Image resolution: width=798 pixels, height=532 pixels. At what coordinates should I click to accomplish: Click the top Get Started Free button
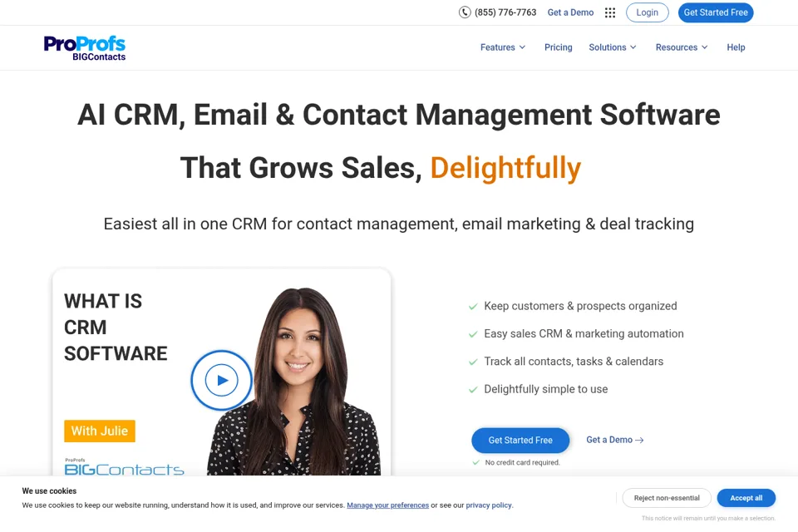point(716,12)
